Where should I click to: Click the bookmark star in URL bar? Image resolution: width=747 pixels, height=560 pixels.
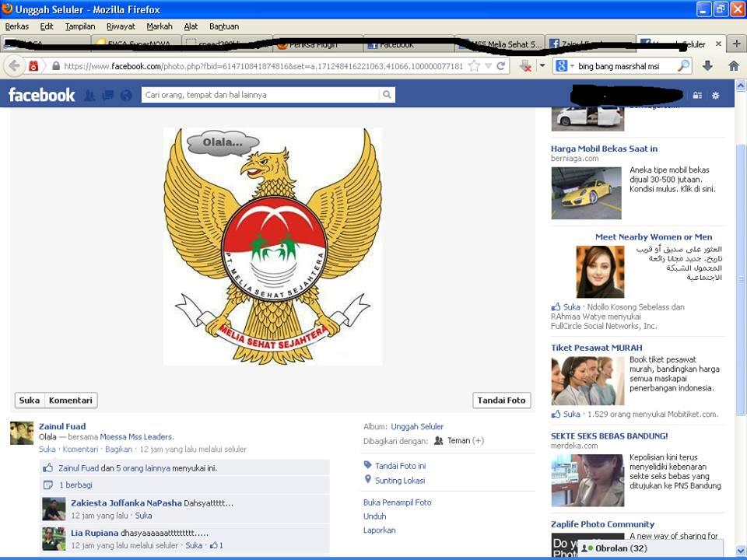[x=474, y=66]
